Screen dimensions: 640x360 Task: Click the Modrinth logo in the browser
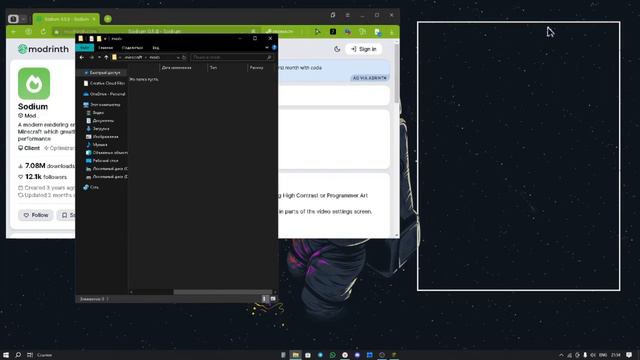click(43, 49)
